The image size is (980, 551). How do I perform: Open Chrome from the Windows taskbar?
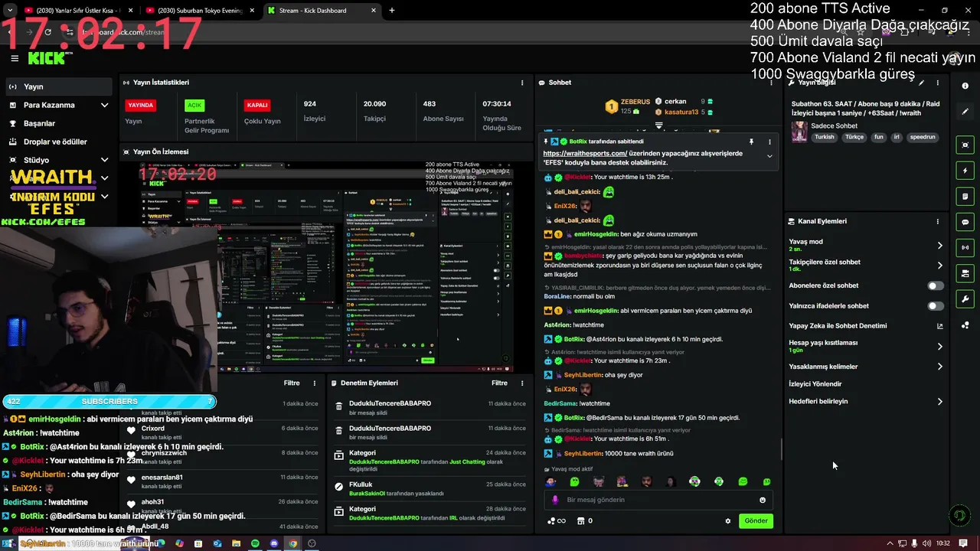pos(292,543)
